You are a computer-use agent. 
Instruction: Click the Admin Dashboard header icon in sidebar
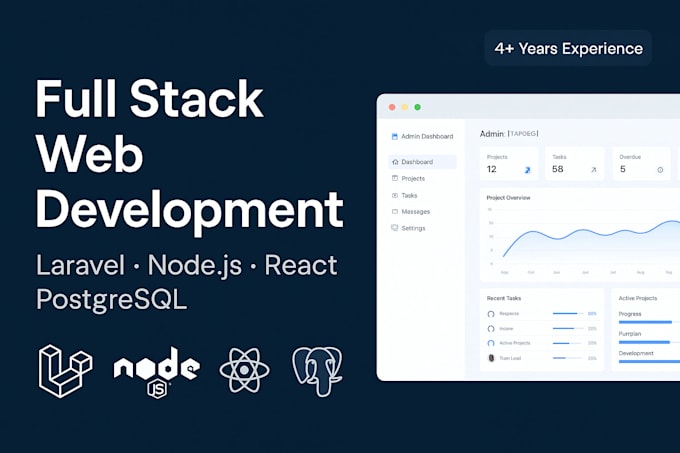(395, 137)
